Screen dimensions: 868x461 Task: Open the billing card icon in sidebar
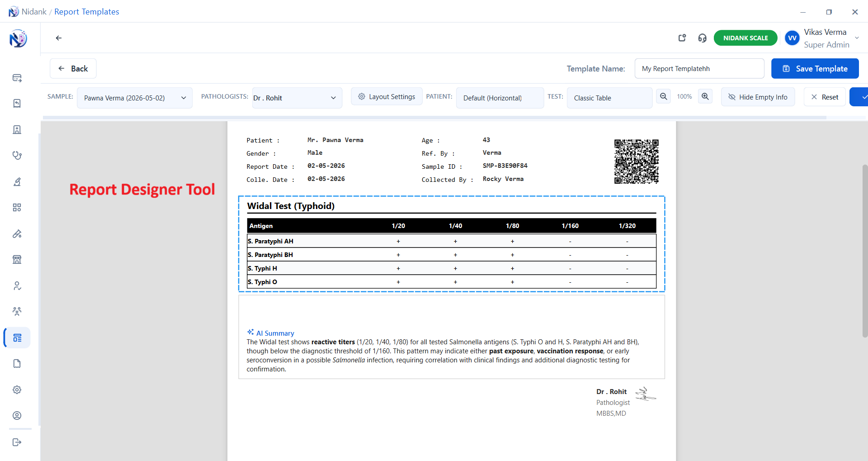tap(17, 78)
